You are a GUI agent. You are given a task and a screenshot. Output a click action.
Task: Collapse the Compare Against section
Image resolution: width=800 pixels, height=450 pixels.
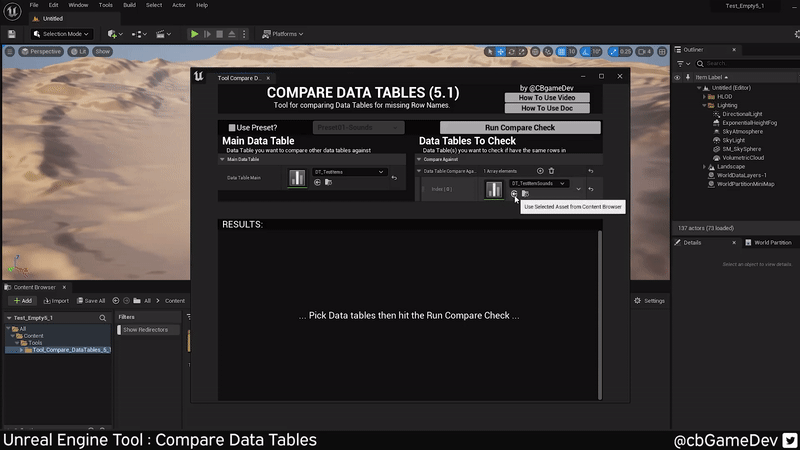421,159
